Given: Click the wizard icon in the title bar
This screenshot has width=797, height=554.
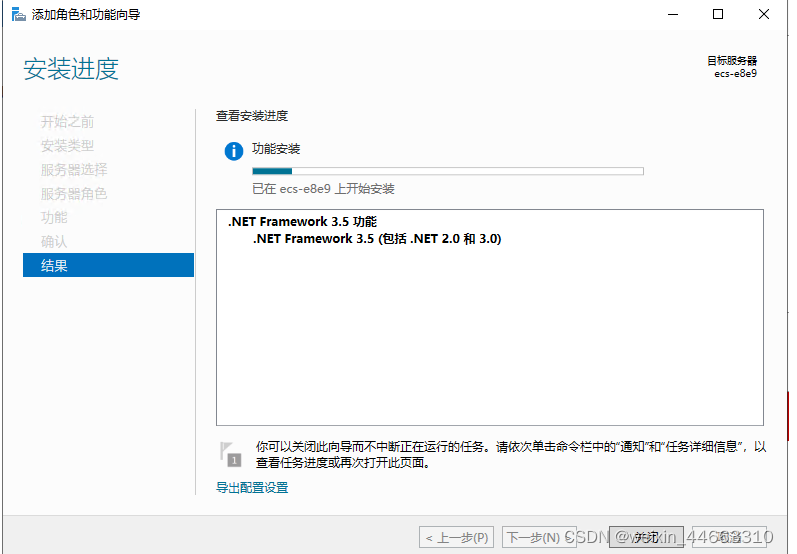Looking at the screenshot, I should (17, 15).
